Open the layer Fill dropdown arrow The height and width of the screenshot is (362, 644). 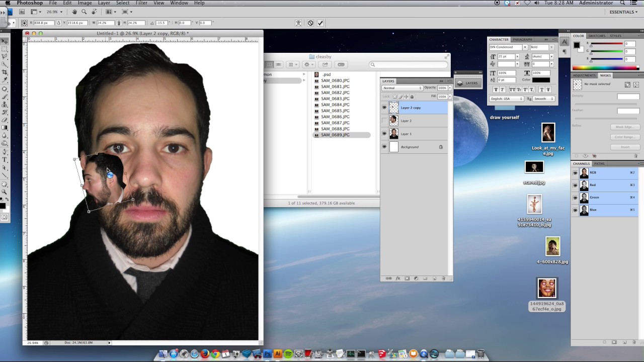(450, 97)
